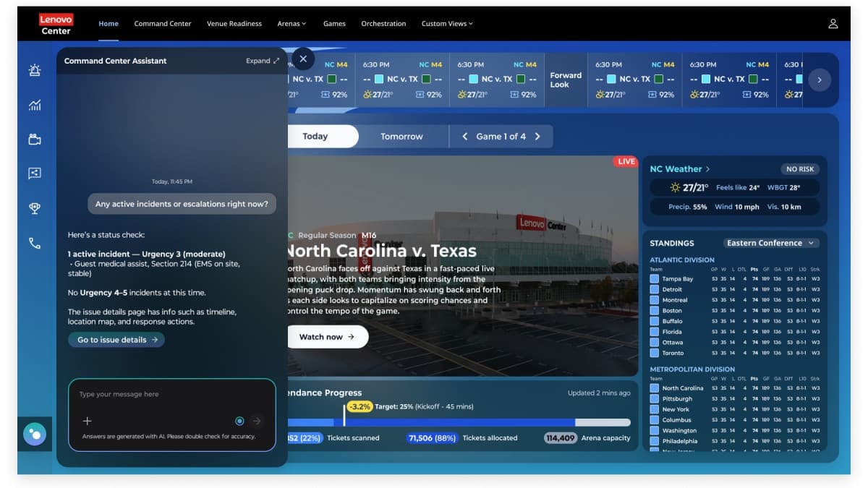Click the Lenovo Center logo
The width and height of the screenshot is (868, 488).
[56, 25]
